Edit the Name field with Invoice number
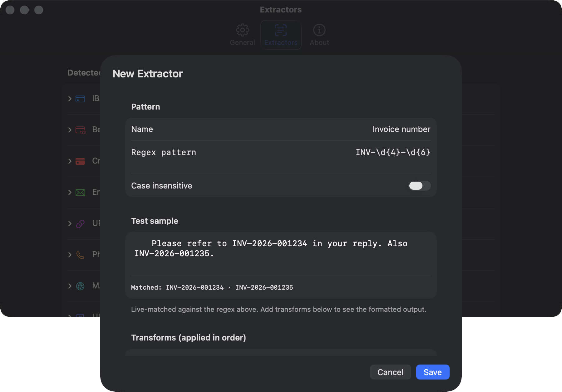Image resolution: width=562 pixels, height=392 pixels. point(281,129)
